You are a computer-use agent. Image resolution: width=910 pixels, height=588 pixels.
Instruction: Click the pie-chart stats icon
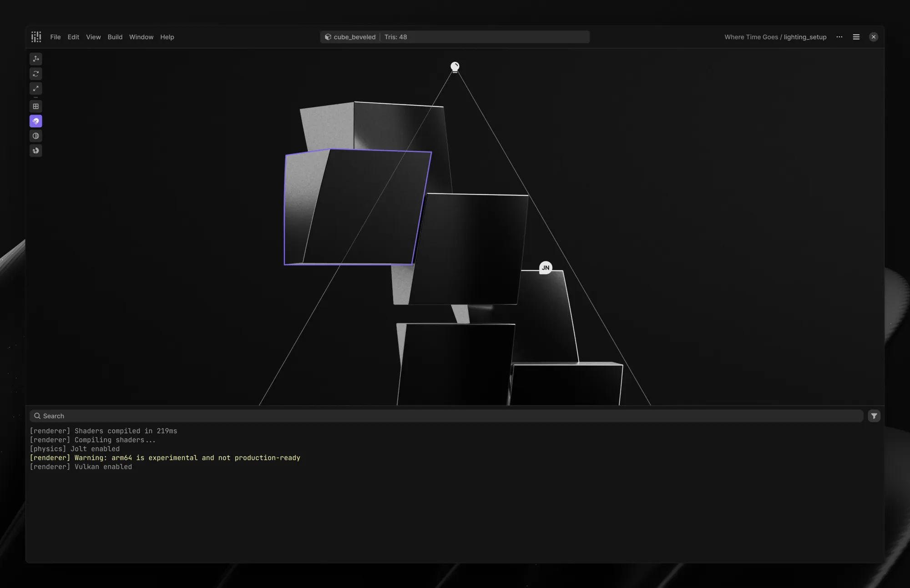(36, 151)
